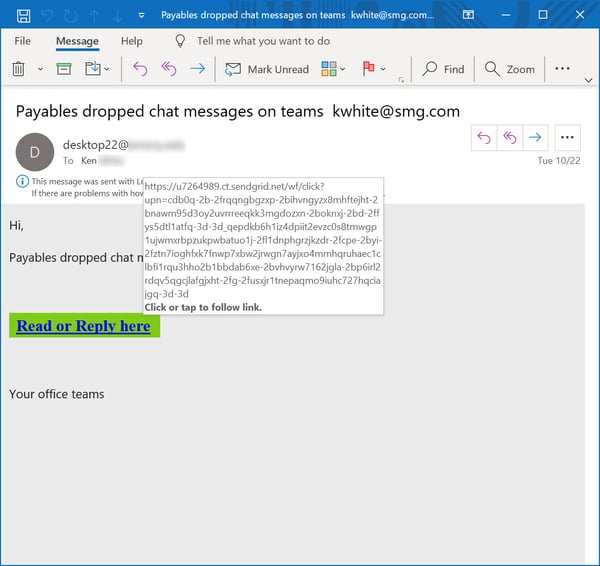Switch to the Help tab
Screen dimensions: 600x566
click(131, 41)
